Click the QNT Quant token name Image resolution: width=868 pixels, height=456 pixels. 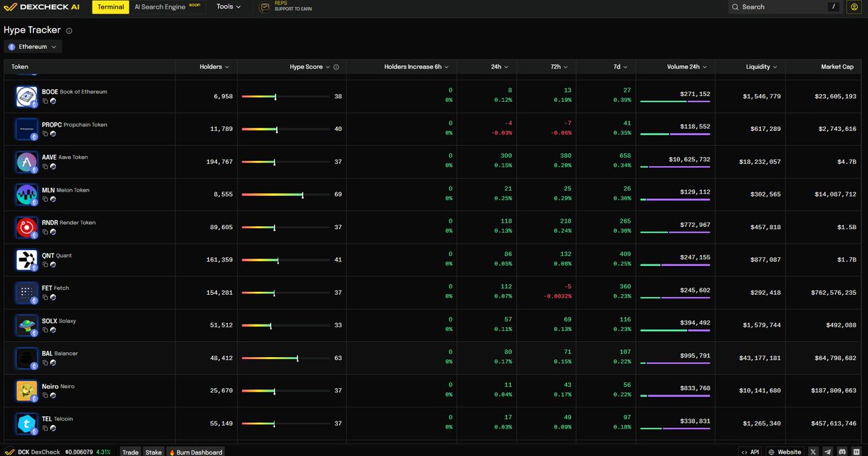pos(57,255)
